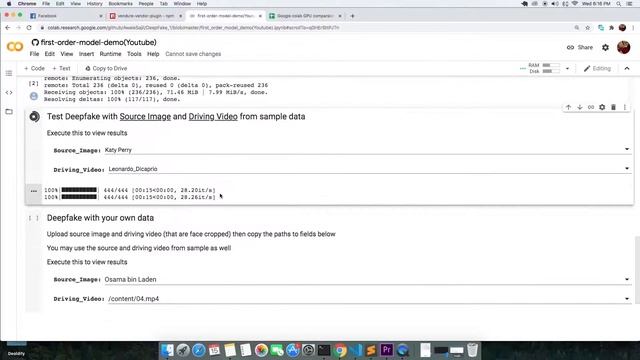Switch to the Facebook browser tab
Image resolution: width=640 pixels, height=360 pixels.
(x=65, y=16)
